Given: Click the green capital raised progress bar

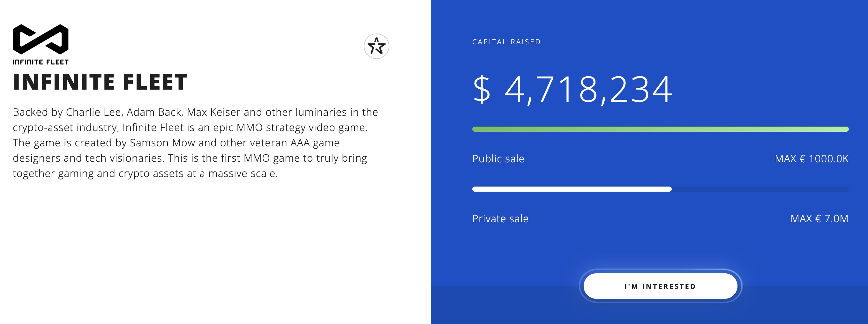Looking at the screenshot, I should (x=661, y=129).
